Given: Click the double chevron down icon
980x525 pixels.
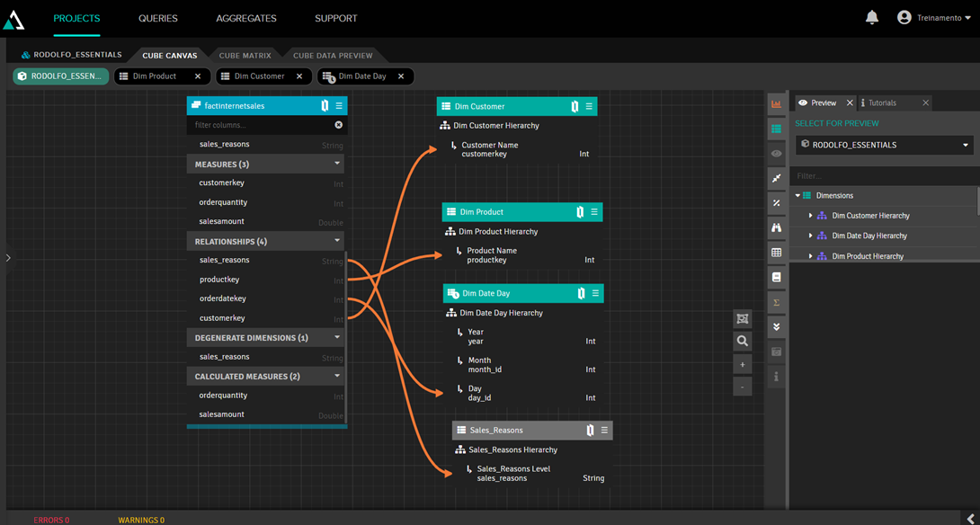Looking at the screenshot, I should tap(776, 327).
